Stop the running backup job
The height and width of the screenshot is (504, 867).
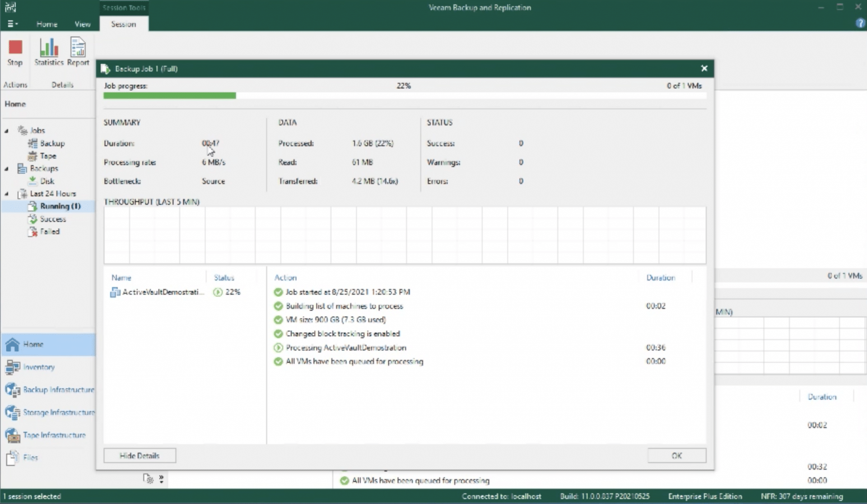click(x=15, y=53)
